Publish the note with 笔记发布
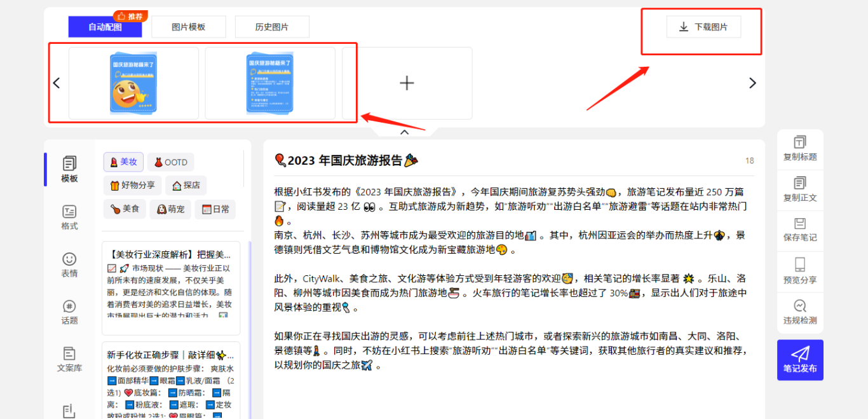 point(800,360)
